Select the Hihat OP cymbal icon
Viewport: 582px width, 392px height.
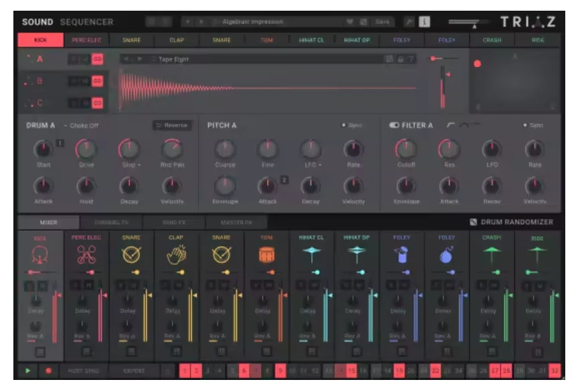[x=357, y=255]
